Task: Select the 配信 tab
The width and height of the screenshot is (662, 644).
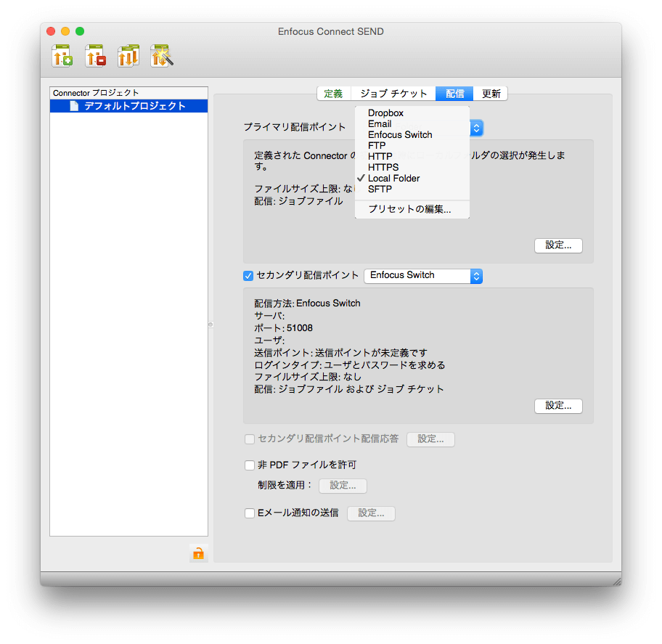Action: [454, 94]
